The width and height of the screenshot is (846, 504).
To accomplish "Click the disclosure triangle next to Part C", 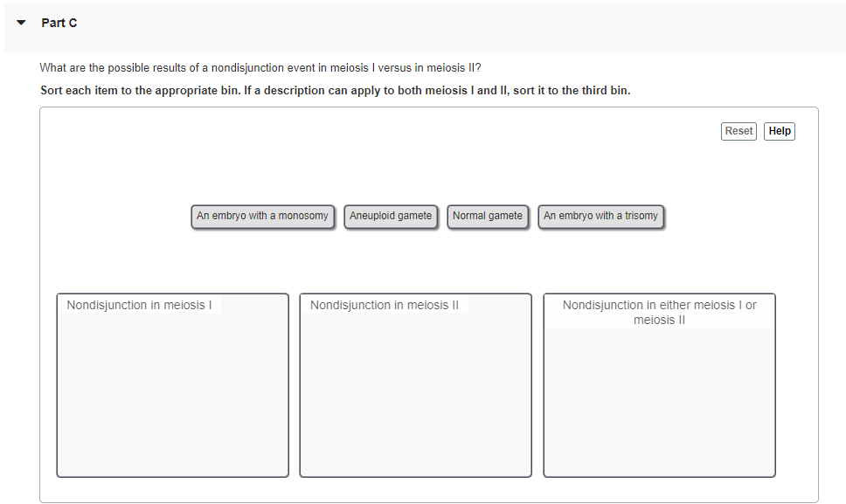I will pyautogui.click(x=21, y=23).
